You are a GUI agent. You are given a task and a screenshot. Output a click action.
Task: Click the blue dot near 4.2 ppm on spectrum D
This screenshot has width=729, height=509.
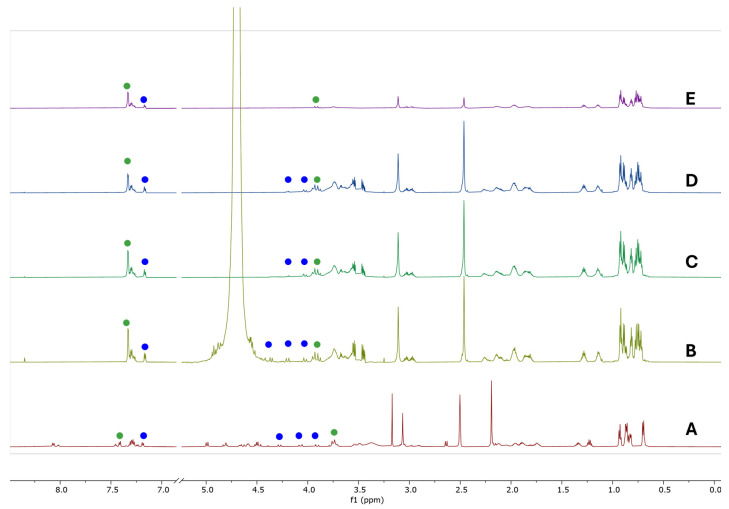coord(288,179)
